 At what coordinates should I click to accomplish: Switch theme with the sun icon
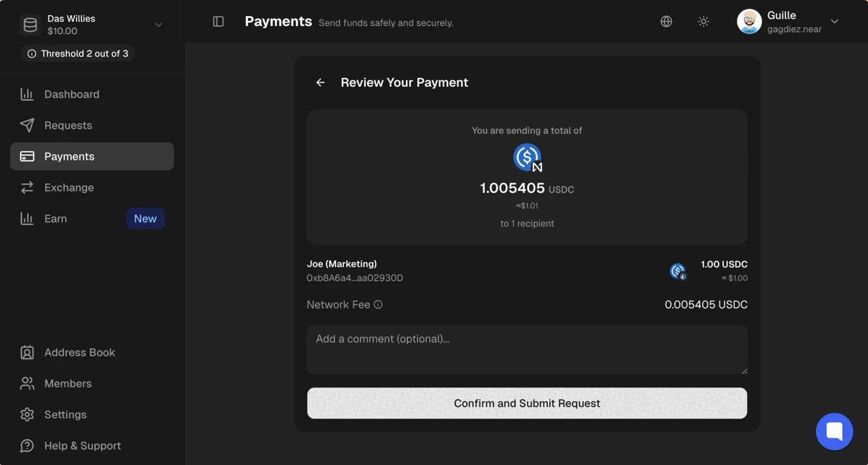tap(704, 22)
